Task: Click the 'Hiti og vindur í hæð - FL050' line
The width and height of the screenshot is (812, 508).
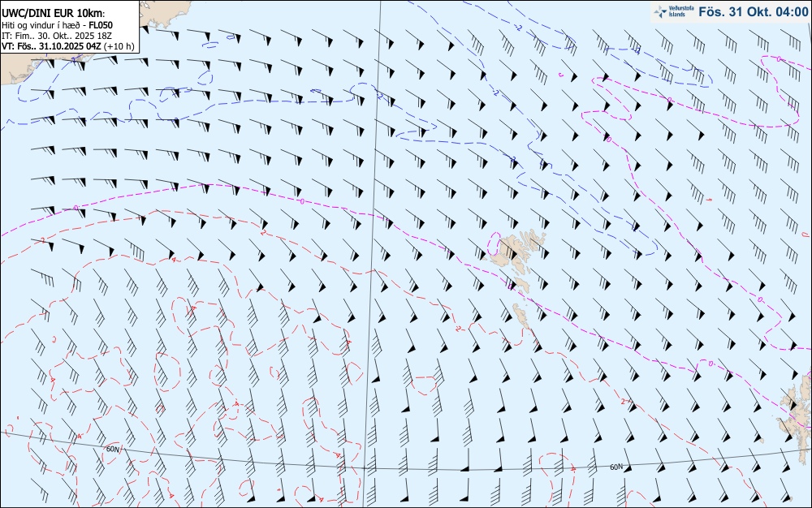Action: pyautogui.click(x=57, y=25)
